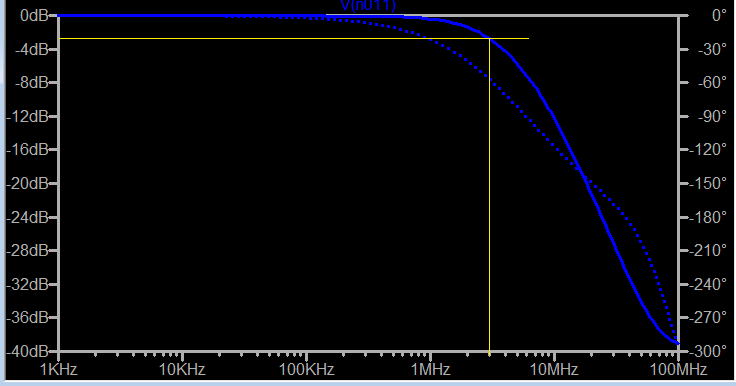Select the 10KHz frequency label
Viewport: 736px width, 386px height.
point(182,369)
